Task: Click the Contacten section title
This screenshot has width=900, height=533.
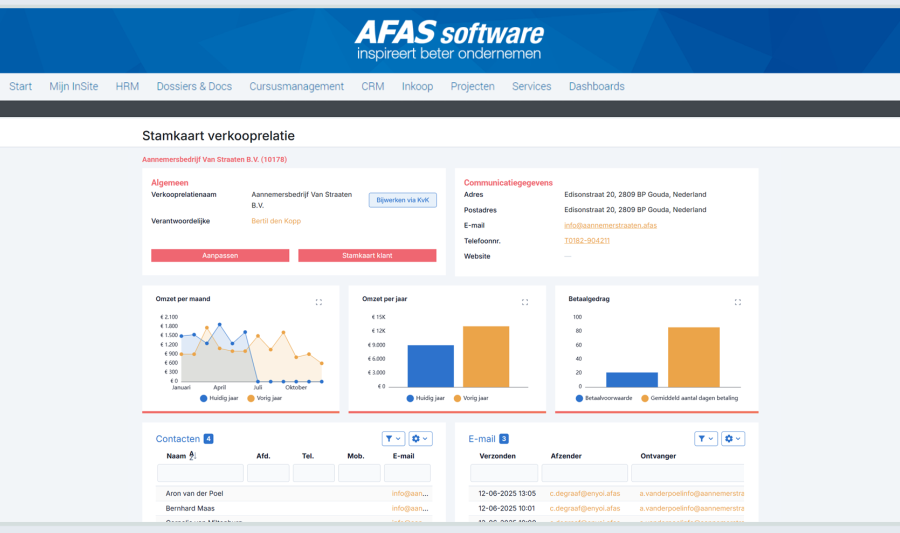Action: (x=178, y=439)
